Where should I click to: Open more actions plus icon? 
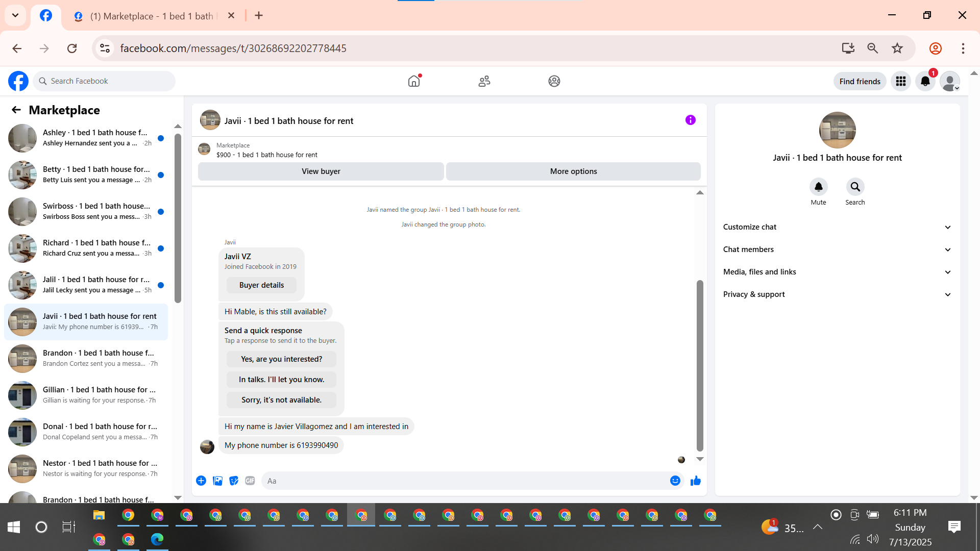point(201,481)
